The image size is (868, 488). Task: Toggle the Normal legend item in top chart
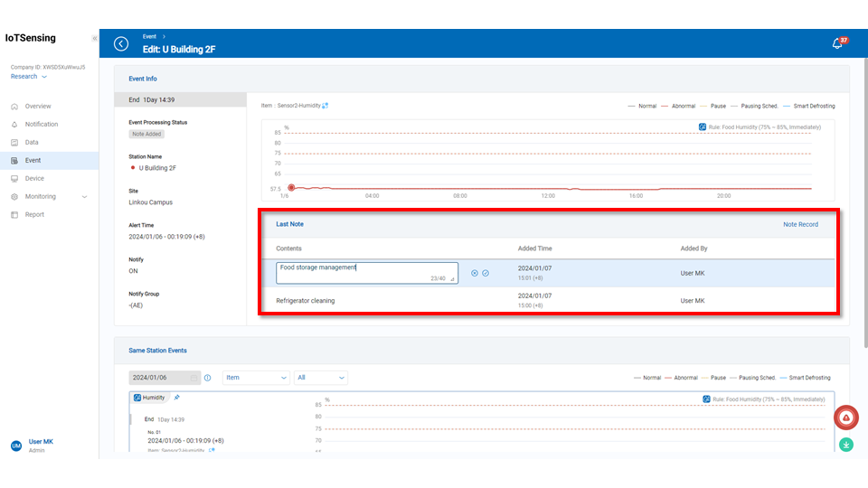642,106
